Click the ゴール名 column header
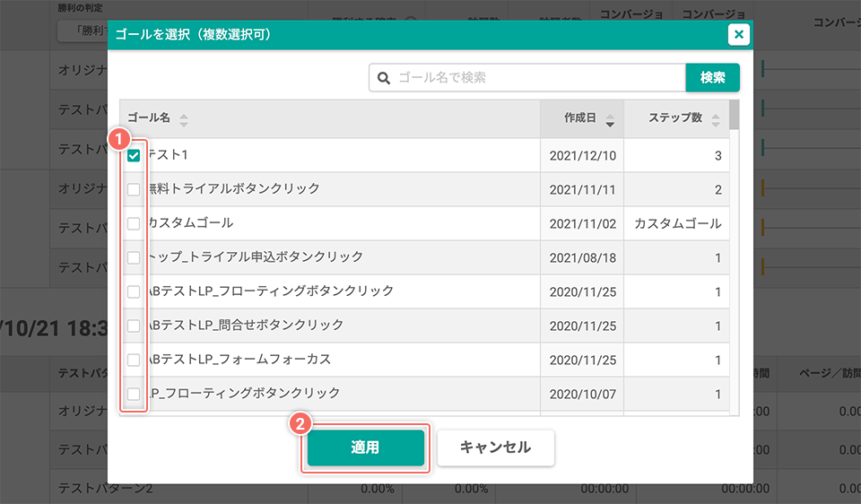 click(x=330, y=118)
